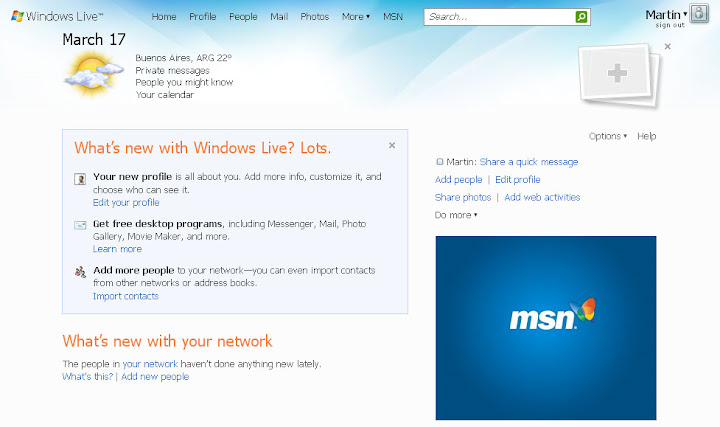Click the sunny weather icon
This screenshot has height=427, width=720.
click(94, 73)
